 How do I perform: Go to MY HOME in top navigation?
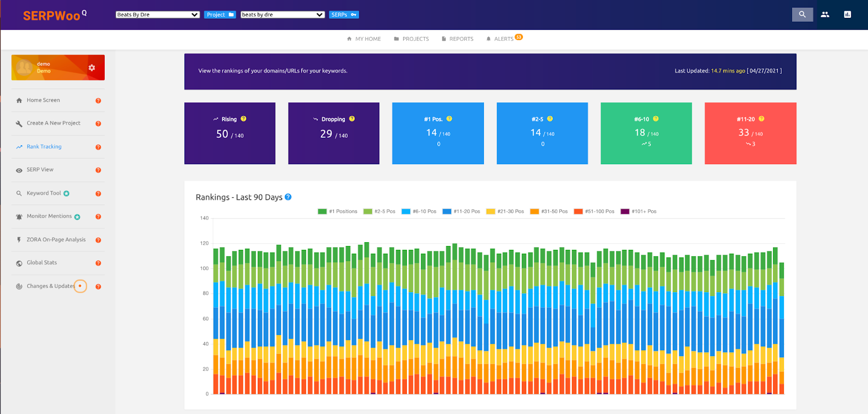click(363, 39)
